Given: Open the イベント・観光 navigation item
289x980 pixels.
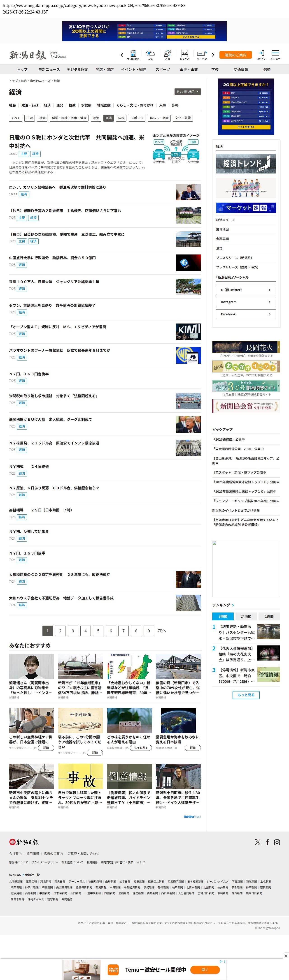Looking at the screenshot, I should 134,70.
